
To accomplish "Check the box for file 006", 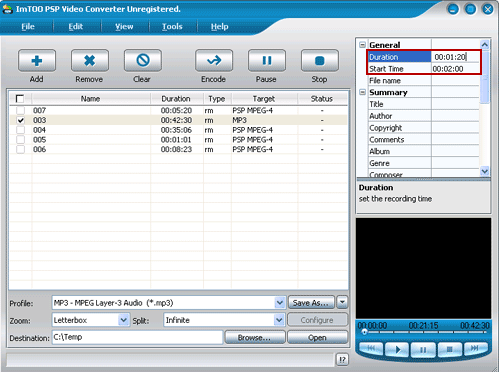I will pos(21,149).
